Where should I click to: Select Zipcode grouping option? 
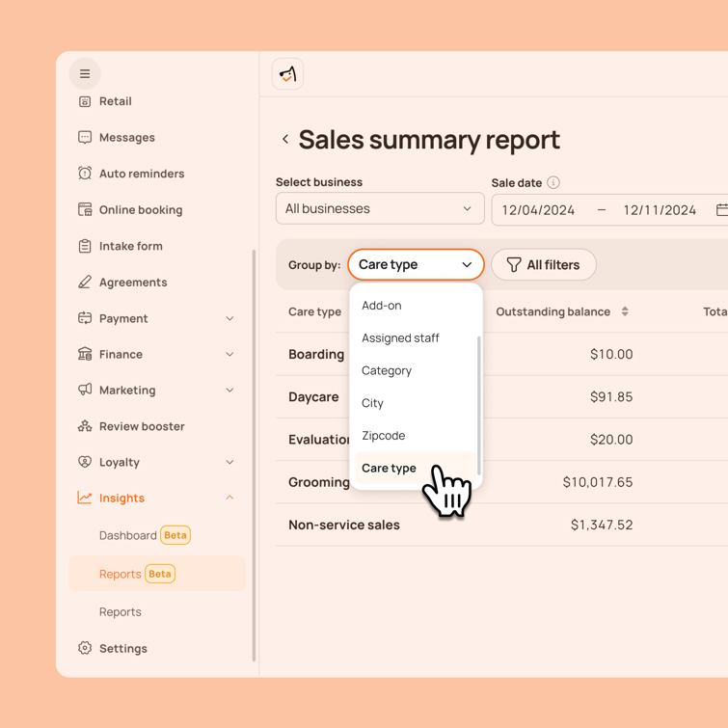(416, 436)
